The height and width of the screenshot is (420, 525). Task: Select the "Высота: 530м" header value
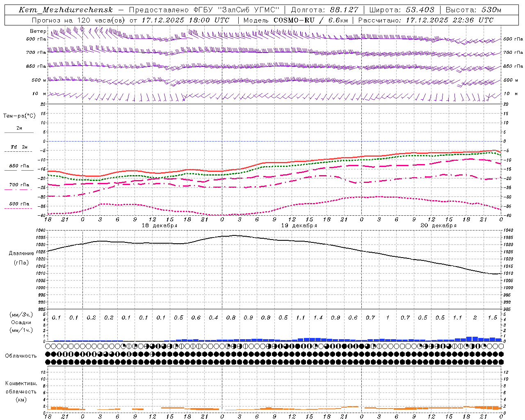click(473, 10)
